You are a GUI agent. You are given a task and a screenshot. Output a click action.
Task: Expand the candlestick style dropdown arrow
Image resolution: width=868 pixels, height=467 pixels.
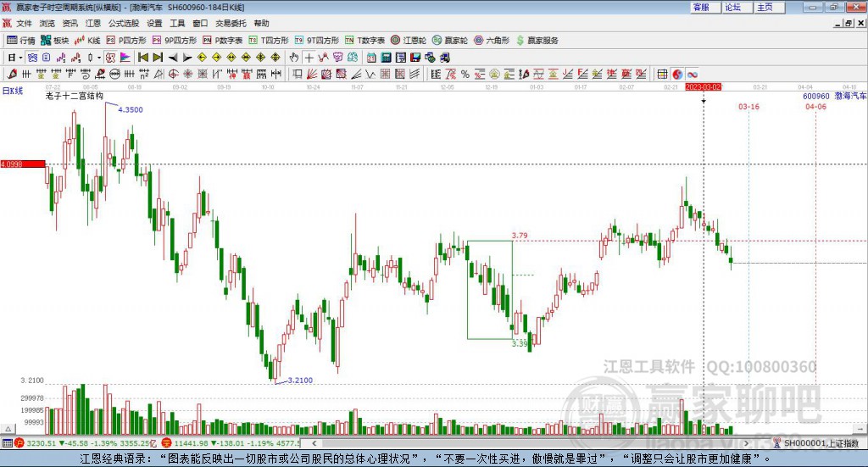[x=99, y=58]
